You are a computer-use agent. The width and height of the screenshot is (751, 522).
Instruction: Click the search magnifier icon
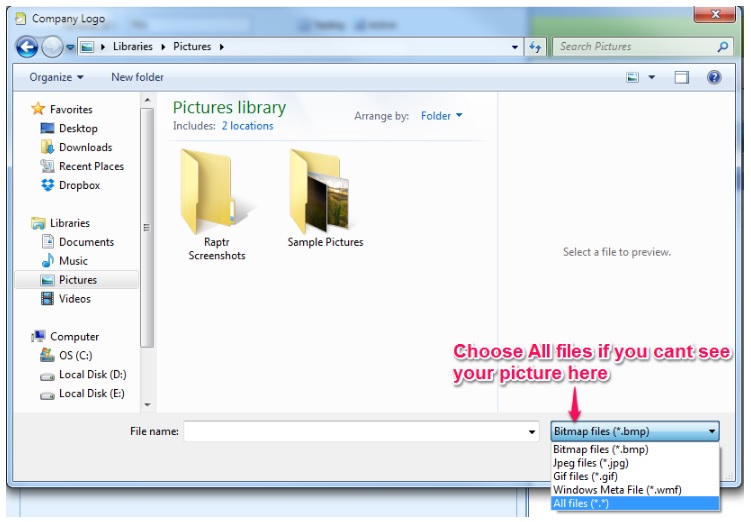723,47
